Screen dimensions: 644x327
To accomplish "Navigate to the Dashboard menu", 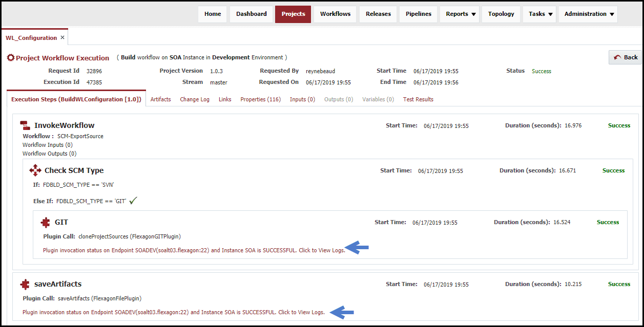I will pyautogui.click(x=252, y=14).
